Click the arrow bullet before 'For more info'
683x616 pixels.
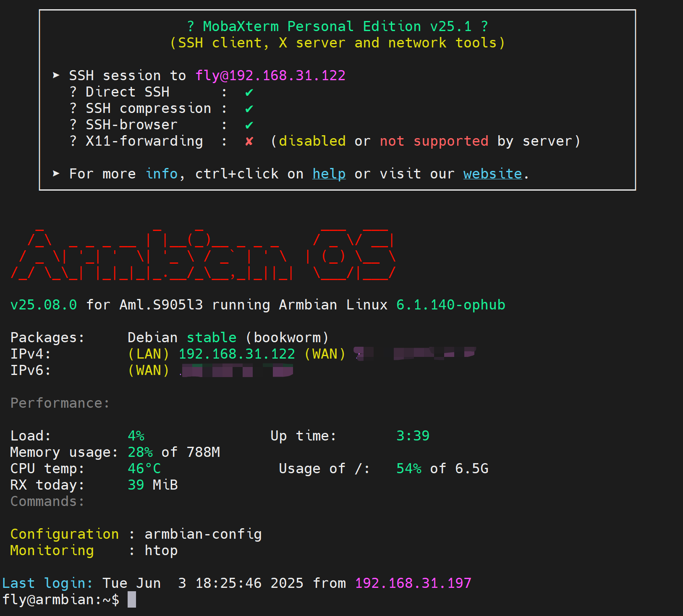pos(56,173)
